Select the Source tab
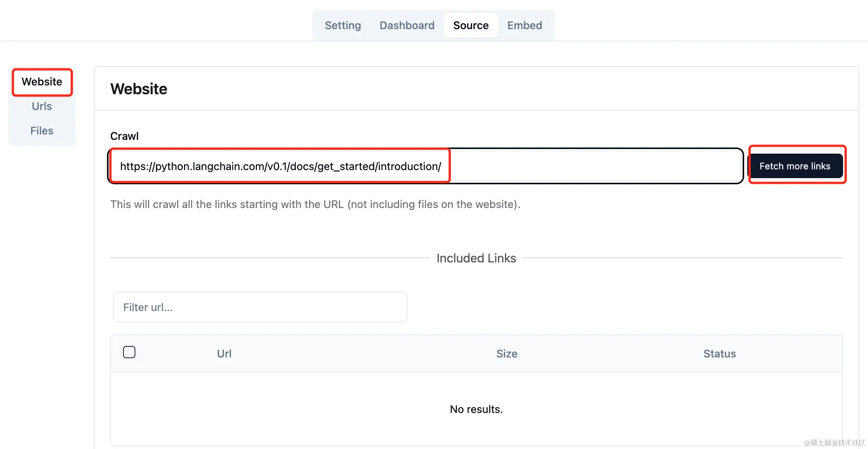This screenshot has width=868, height=449. click(x=471, y=25)
